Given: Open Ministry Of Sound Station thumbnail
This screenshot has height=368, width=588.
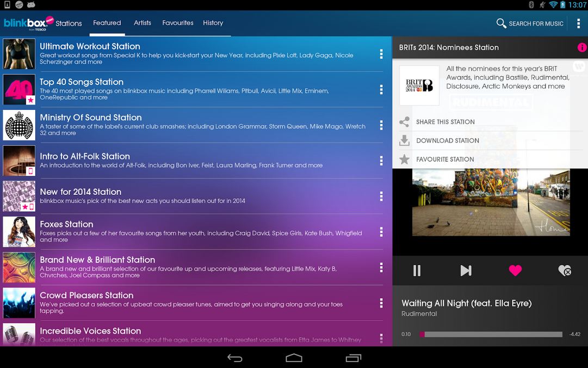Looking at the screenshot, I should [19, 125].
